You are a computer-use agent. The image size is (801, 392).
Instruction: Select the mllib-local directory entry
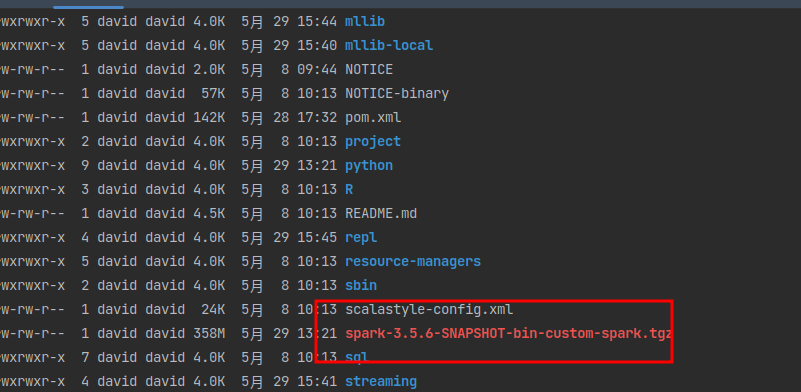tap(389, 45)
